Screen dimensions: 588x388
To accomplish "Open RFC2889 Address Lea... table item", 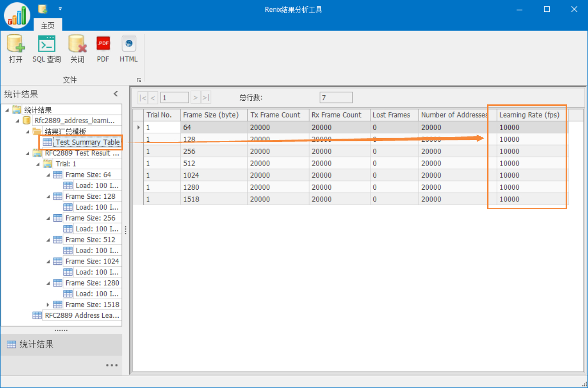I will 82,316.
